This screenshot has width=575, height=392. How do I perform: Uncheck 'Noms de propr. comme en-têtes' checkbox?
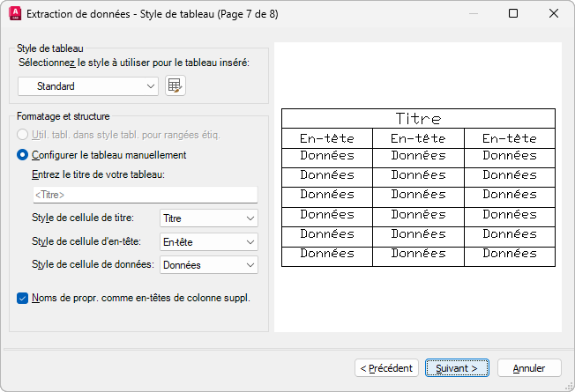click(23, 298)
